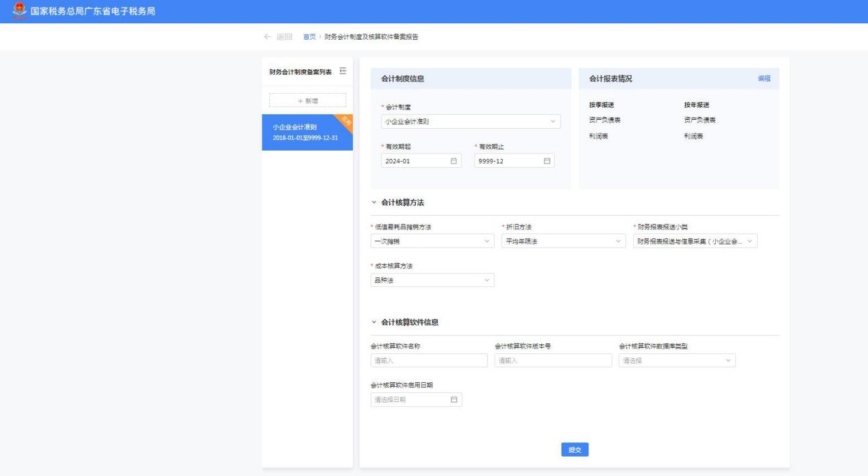Open the 财务报表报送小类 dropdown
Image resolution: width=868 pixels, height=476 pixels.
[x=695, y=241]
